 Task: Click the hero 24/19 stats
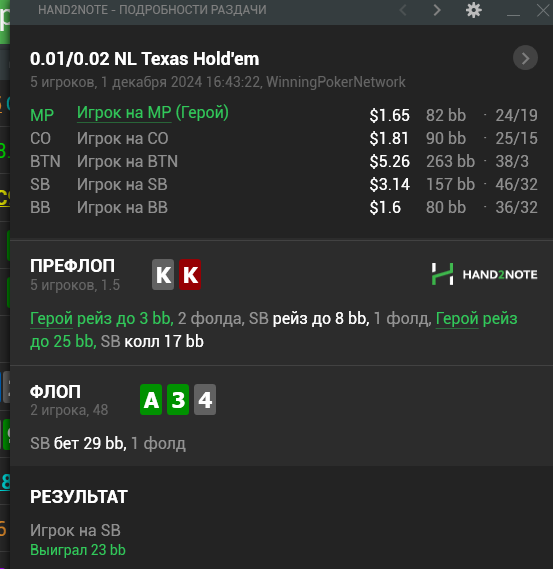pos(516,115)
